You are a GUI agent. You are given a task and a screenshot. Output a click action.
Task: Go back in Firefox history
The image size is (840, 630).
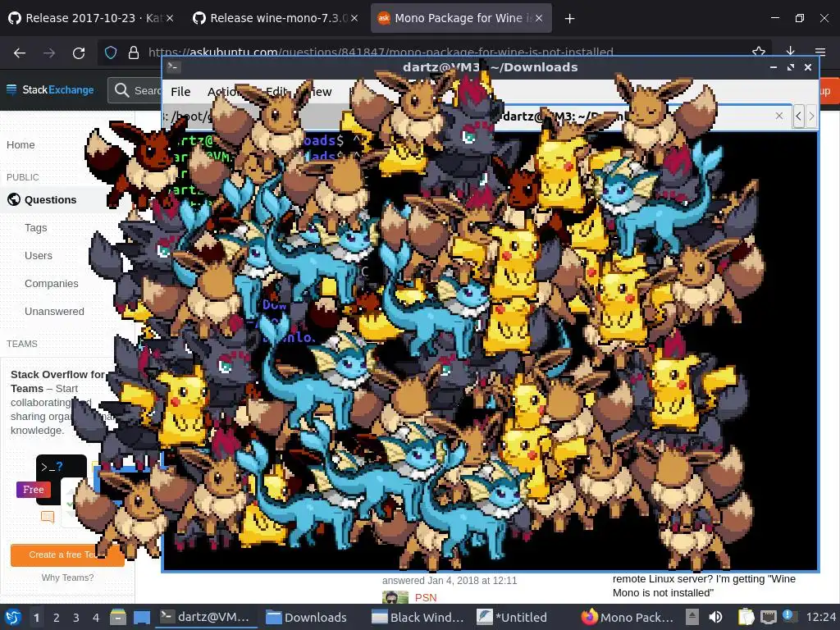point(20,52)
